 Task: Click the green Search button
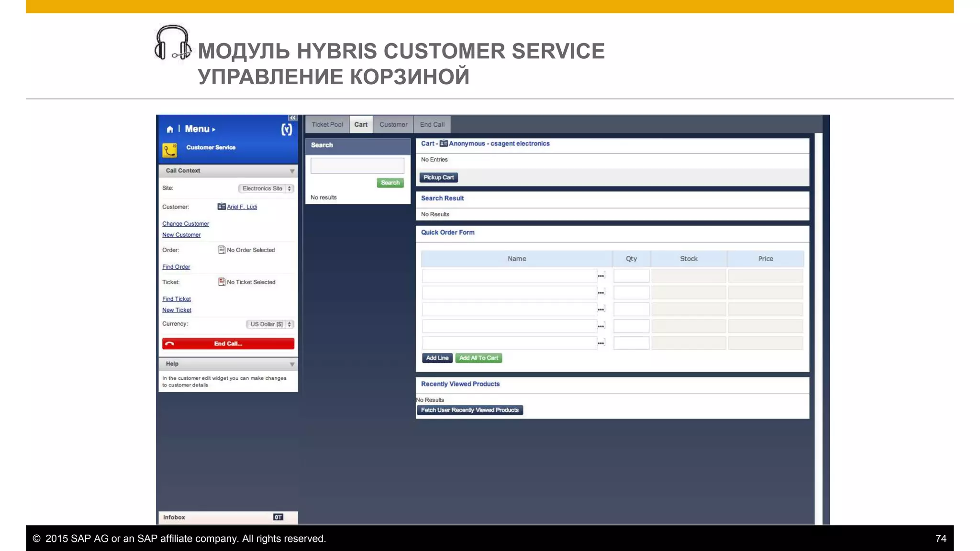(x=390, y=183)
